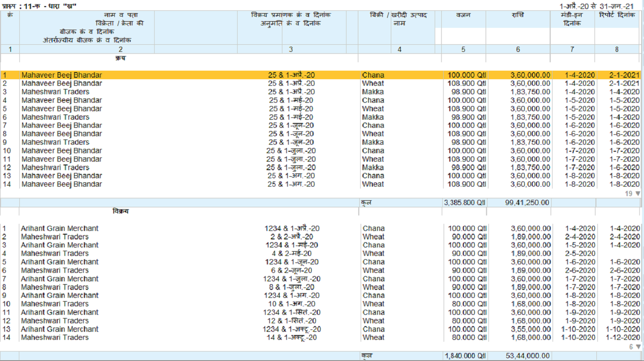Select the highlighted Mahaveer Beej Bhandar Chana row
The width and height of the screenshot is (644, 361).
pyautogui.click(x=61, y=75)
